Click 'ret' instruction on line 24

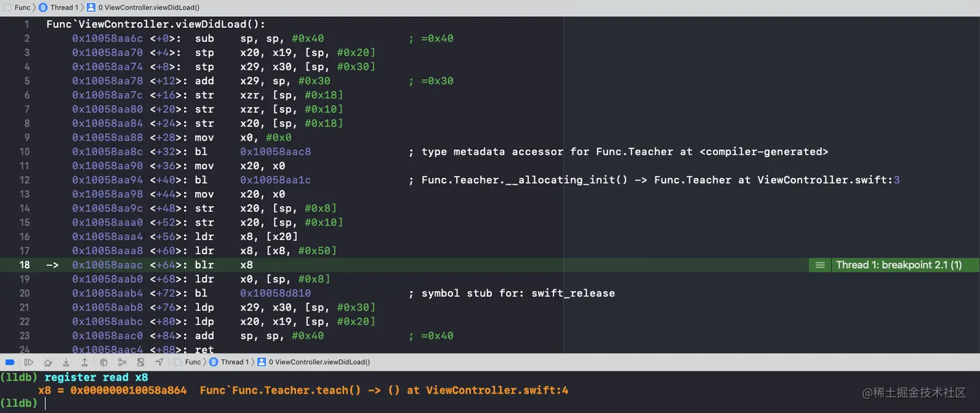point(204,349)
